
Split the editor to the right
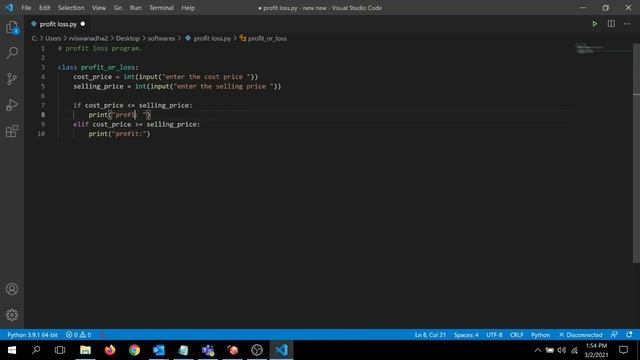[x=611, y=24]
